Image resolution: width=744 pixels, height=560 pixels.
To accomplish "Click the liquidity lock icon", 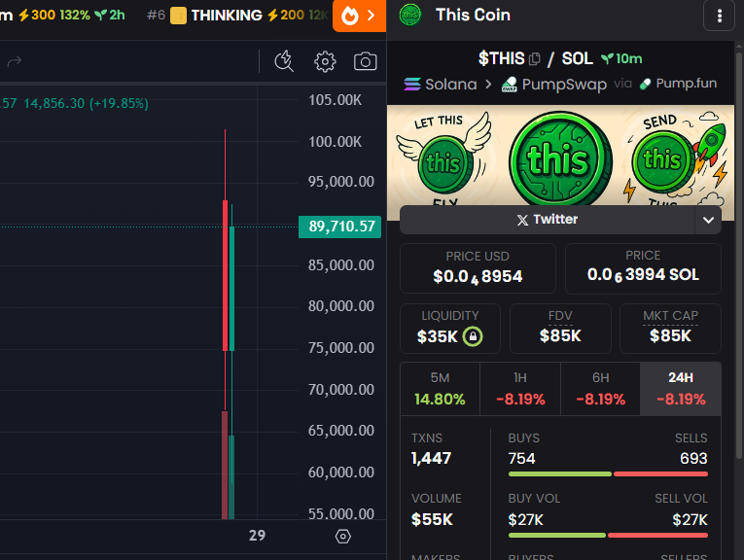I will click(x=473, y=336).
